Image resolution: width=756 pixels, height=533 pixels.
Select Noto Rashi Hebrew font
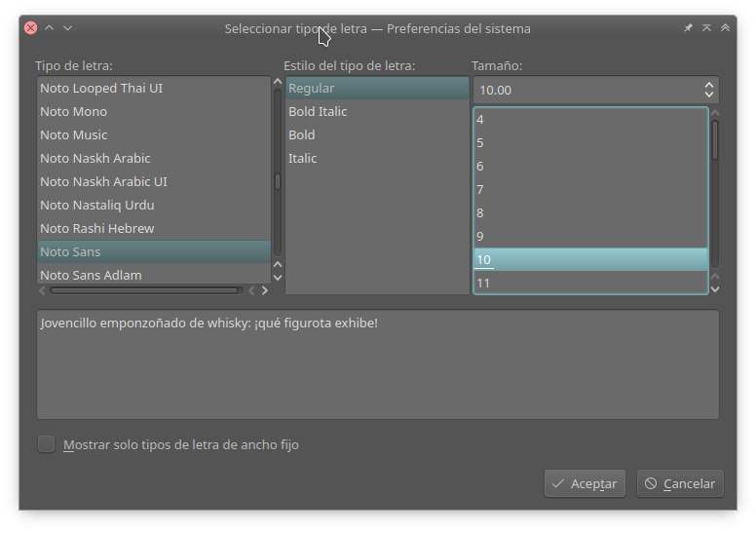(154, 229)
